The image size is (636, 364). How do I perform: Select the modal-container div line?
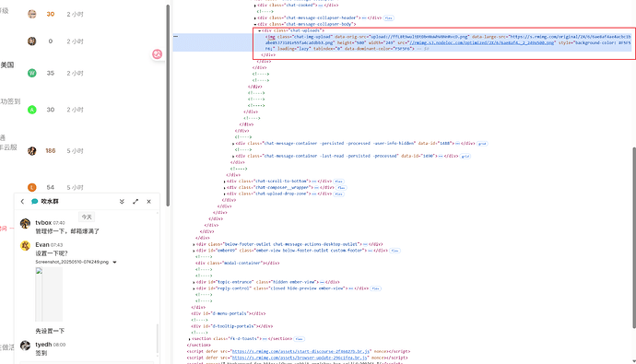coord(238,263)
